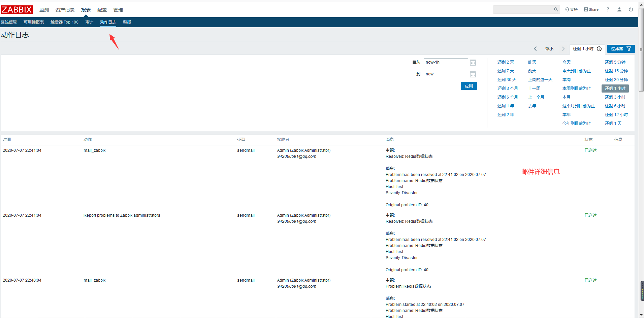This screenshot has height=318, width=644.
Task: Open the 警报 submenu tab
Action: tap(127, 22)
